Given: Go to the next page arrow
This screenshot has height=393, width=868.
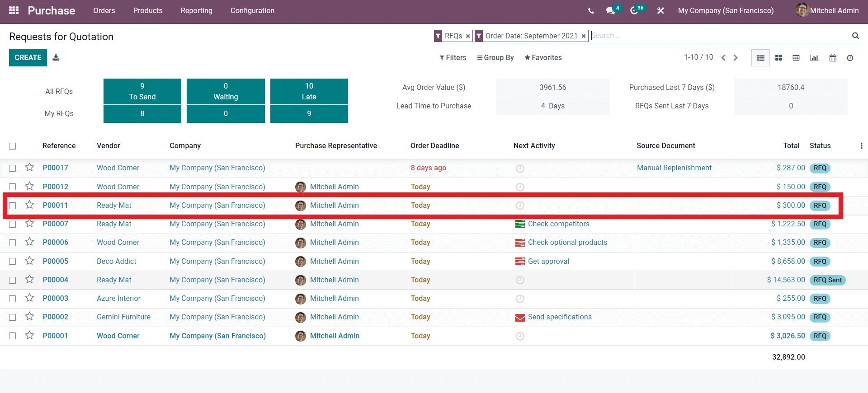Looking at the screenshot, I should 736,58.
